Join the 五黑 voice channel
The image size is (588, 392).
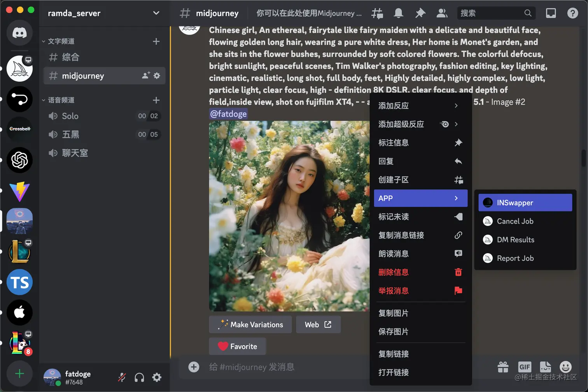coord(105,135)
